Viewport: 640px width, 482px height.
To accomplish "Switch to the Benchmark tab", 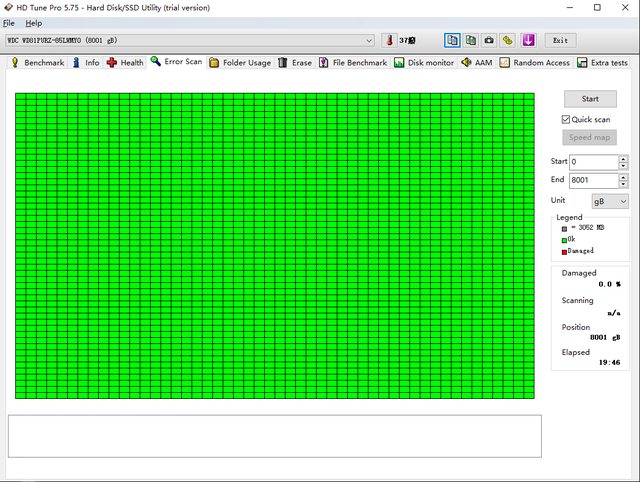I will 37,62.
